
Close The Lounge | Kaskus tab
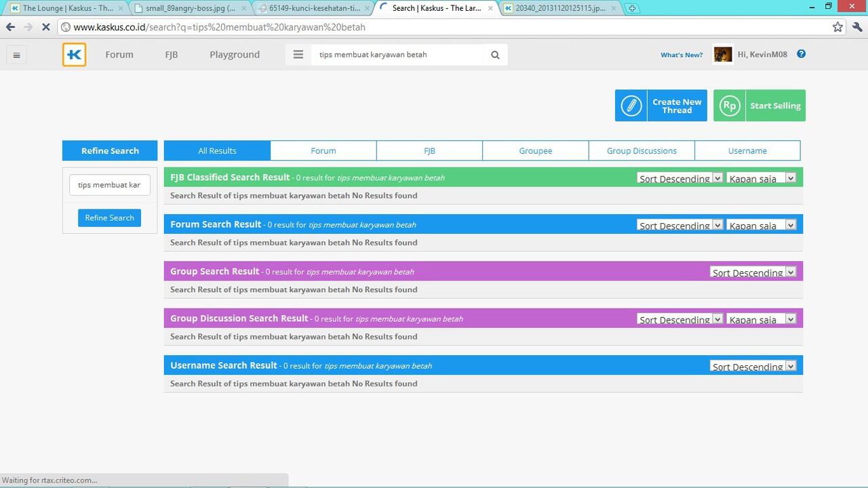pyautogui.click(x=120, y=9)
